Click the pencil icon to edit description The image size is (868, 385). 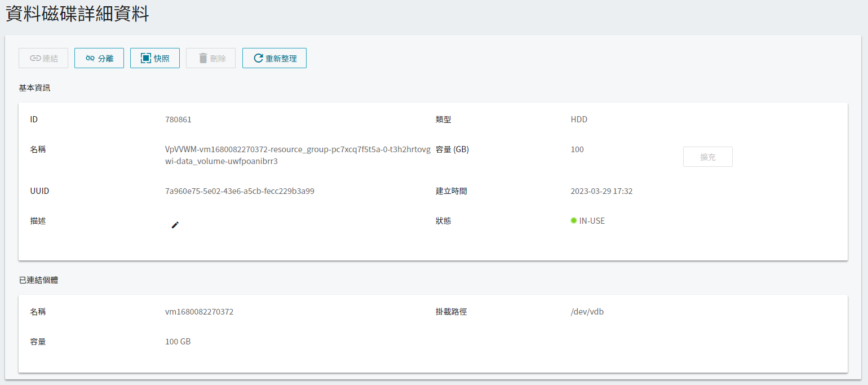point(175,225)
